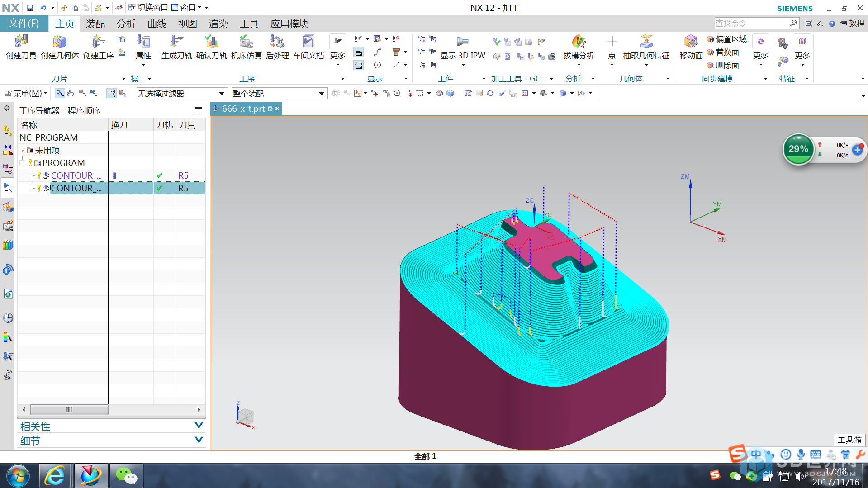Open Shop Documentation (车间文档)
Image resolution: width=868 pixels, height=488 pixels.
[308, 47]
